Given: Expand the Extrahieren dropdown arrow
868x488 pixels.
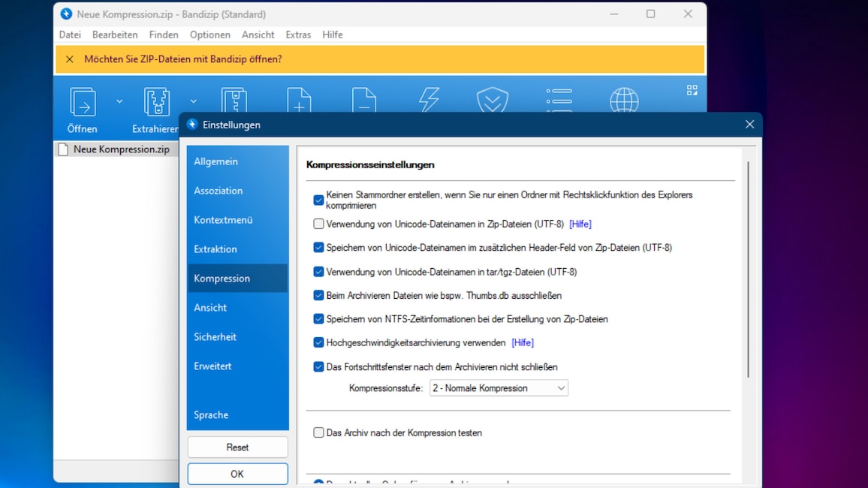Looking at the screenshot, I should click(x=193, y=101).
